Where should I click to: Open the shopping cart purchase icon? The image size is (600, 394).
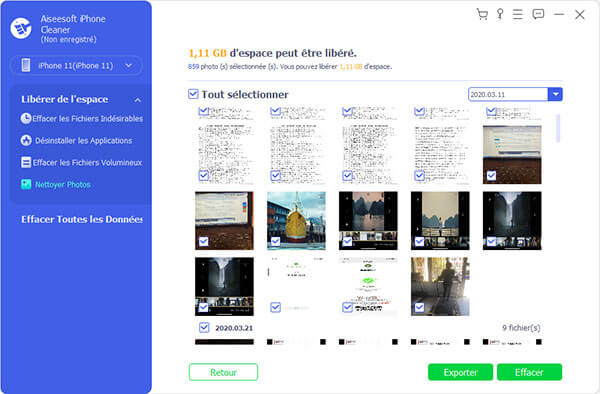(482, 14)
